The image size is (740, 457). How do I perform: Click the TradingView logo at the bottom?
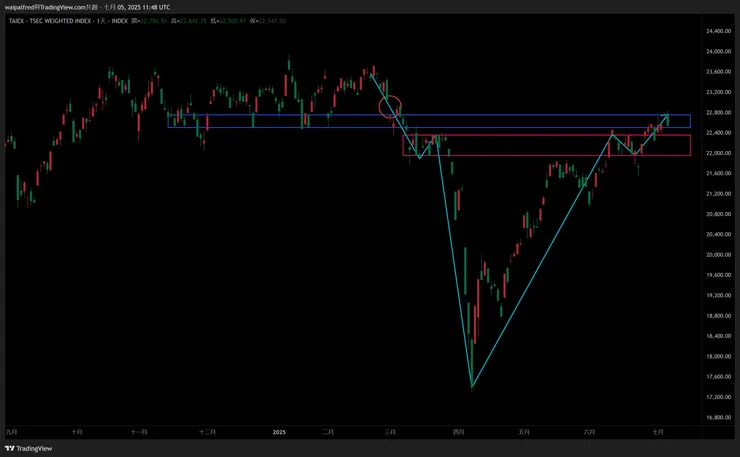28,449
